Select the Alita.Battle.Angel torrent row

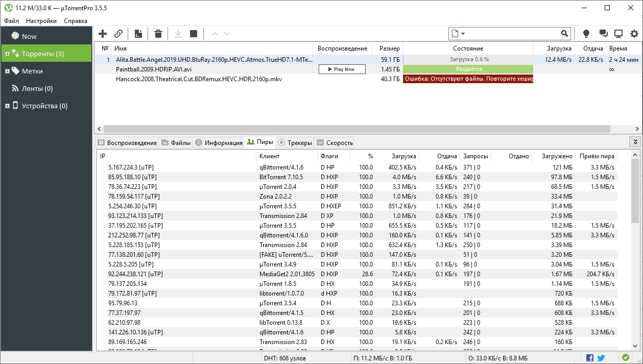368,59
